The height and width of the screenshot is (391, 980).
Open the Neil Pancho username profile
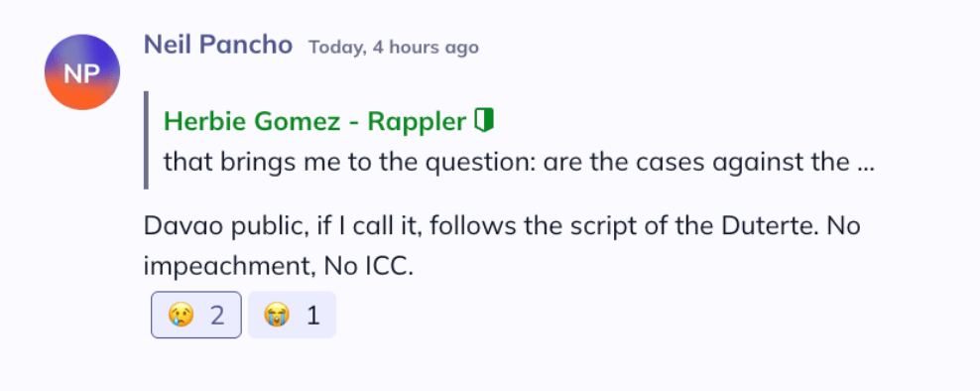[x=218, y=45]
